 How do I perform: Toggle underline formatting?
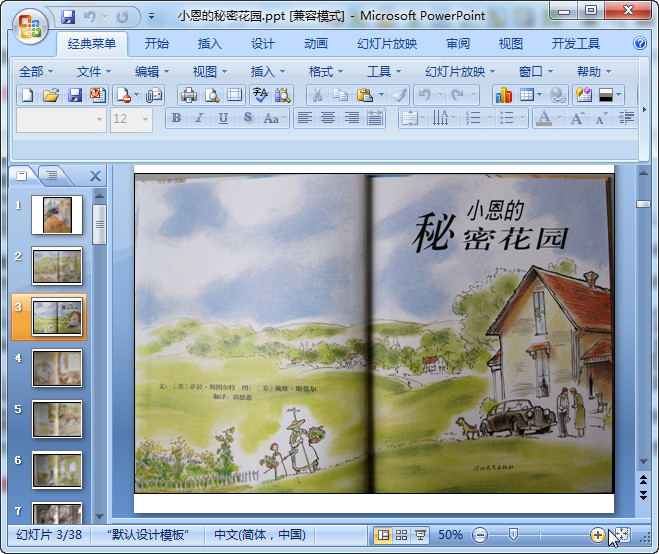[223, 118]
